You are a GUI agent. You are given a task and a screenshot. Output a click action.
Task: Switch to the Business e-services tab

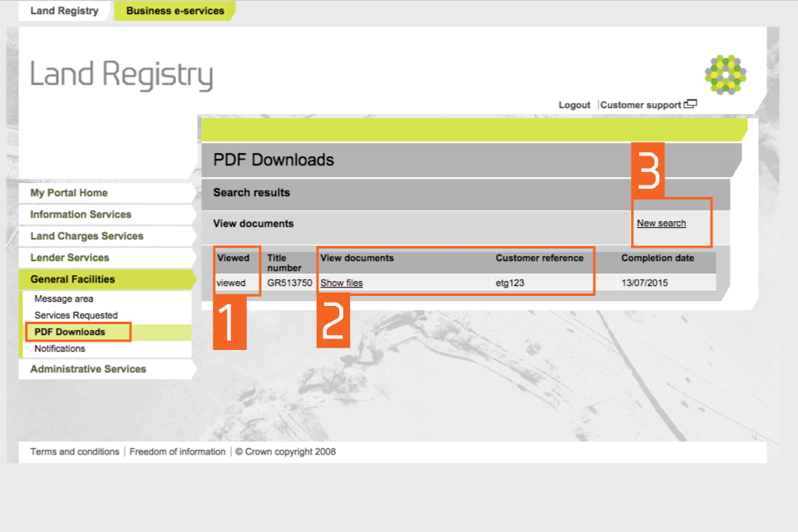[175, 11]
